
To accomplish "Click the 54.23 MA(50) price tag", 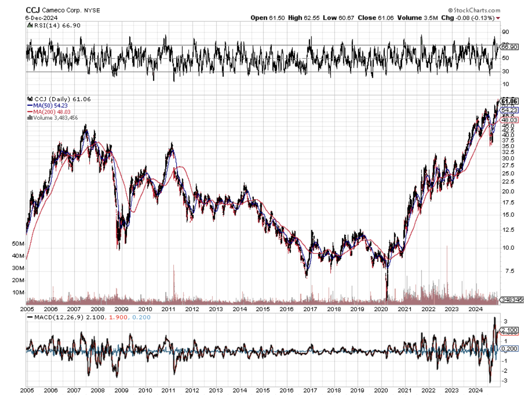I will (510, 110).
